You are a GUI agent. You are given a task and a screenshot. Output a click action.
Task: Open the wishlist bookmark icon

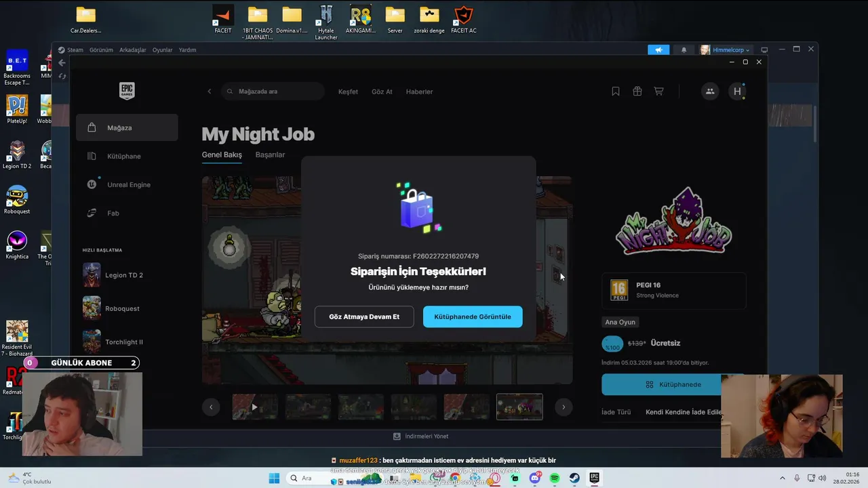point(616,91)
